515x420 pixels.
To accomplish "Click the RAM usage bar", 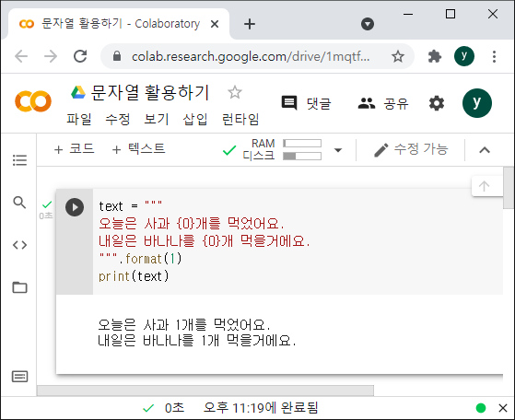I will tap(302, 144).
